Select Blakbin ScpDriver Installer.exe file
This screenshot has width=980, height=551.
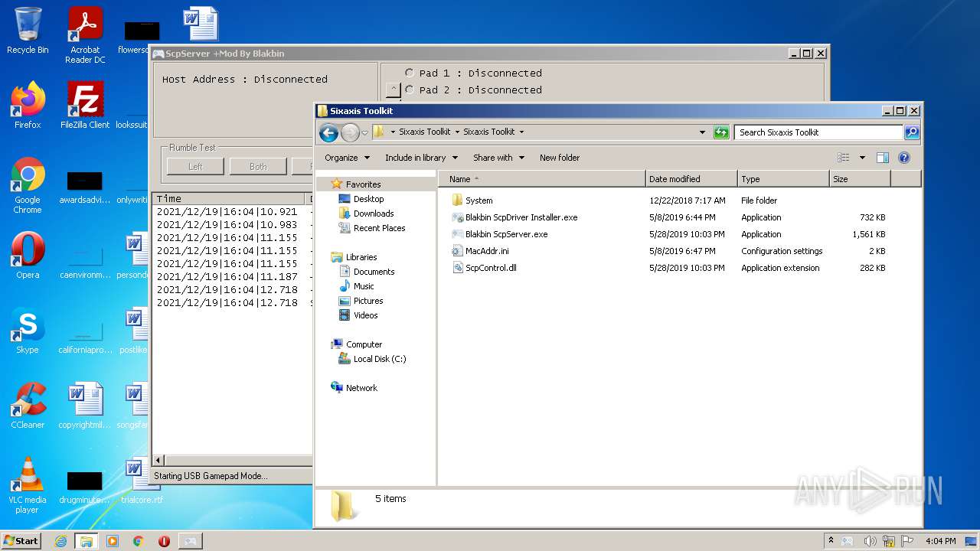[521, 217]
